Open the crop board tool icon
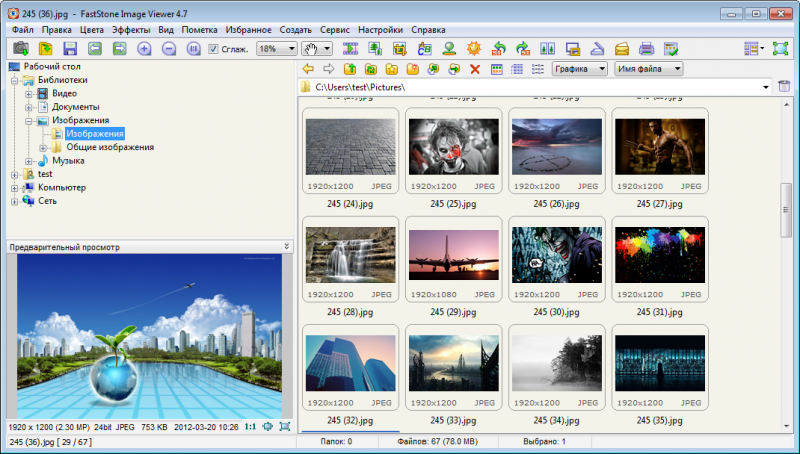The height and width of the screenshot is (454, 800). [x=400, y=48]
